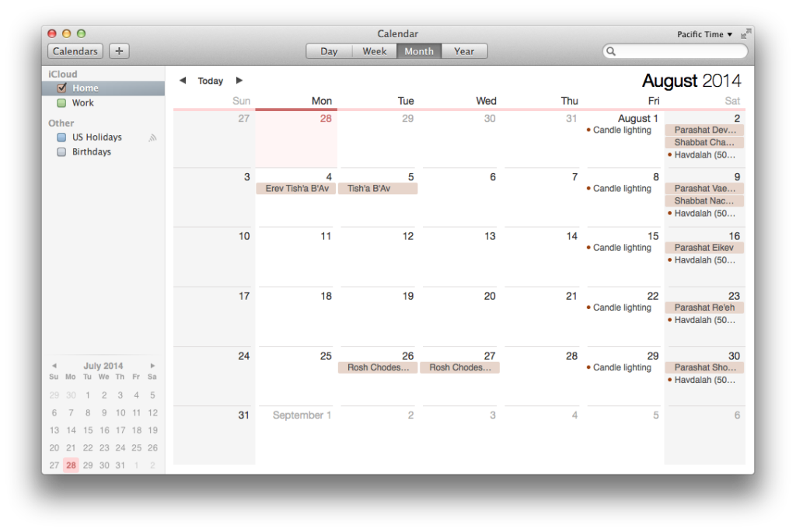Switch to Year view tab
The width and height of the screenshot is (796, 532).
tap(464, 51)
